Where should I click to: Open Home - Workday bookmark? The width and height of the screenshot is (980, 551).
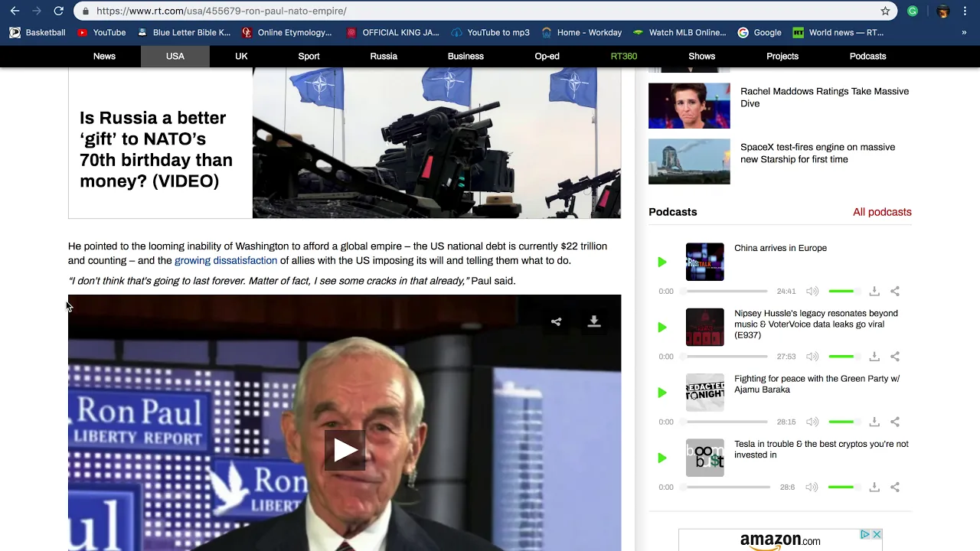click(x=581, y=33)
